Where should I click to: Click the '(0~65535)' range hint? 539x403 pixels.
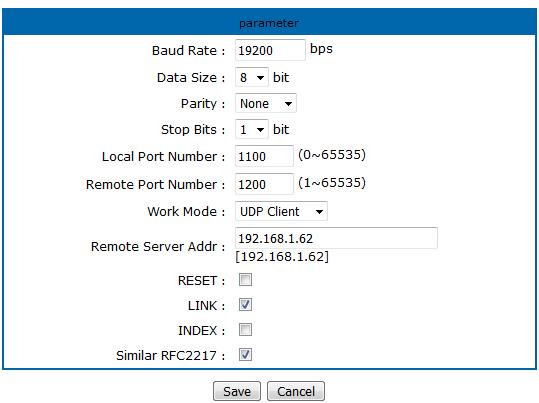[x=332, y=155]
